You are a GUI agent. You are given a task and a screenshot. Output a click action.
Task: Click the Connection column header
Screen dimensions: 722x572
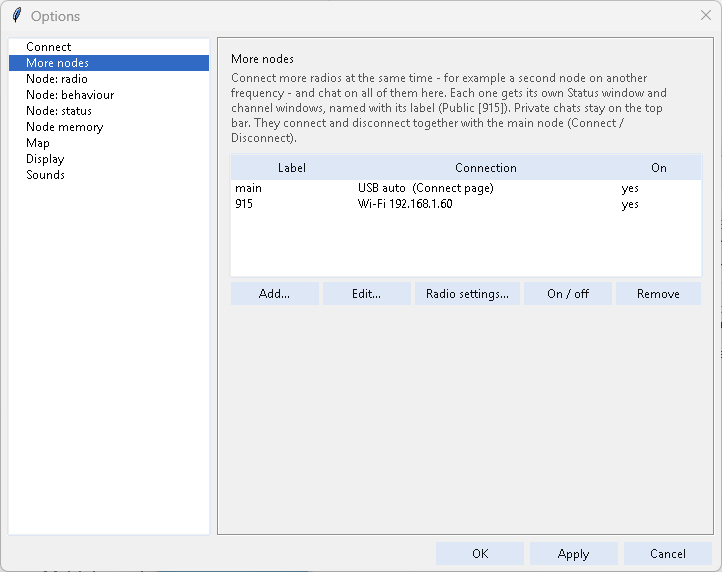pos(486,168)
